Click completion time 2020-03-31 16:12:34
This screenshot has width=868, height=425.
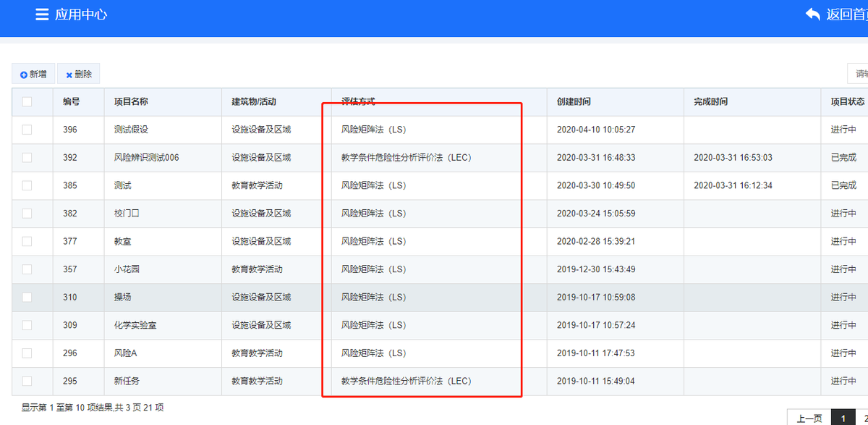pyautogui.click(x=733, y=185)
